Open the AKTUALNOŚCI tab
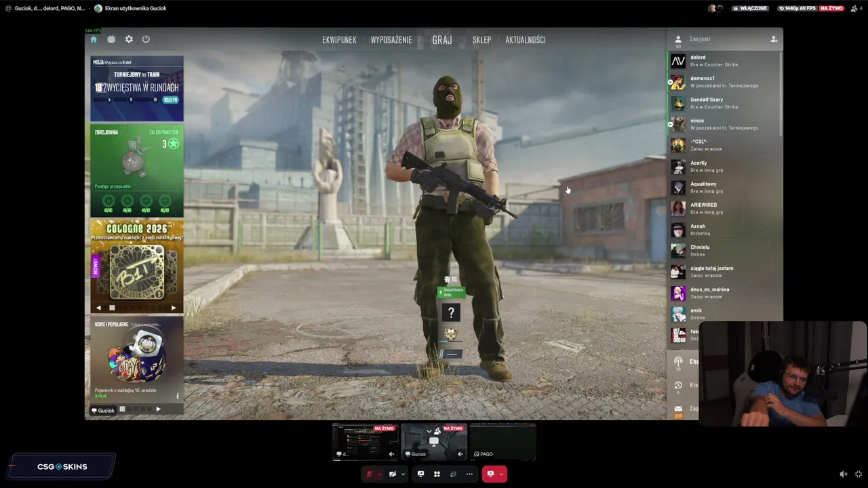The width and height of the screenshot is (868, 488). 526,40
